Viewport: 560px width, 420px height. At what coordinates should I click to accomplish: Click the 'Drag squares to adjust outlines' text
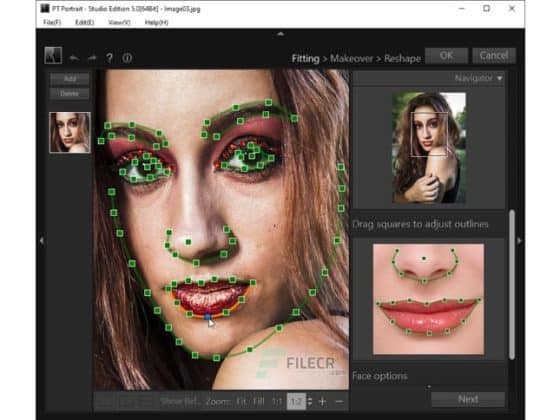pos(420,225)
